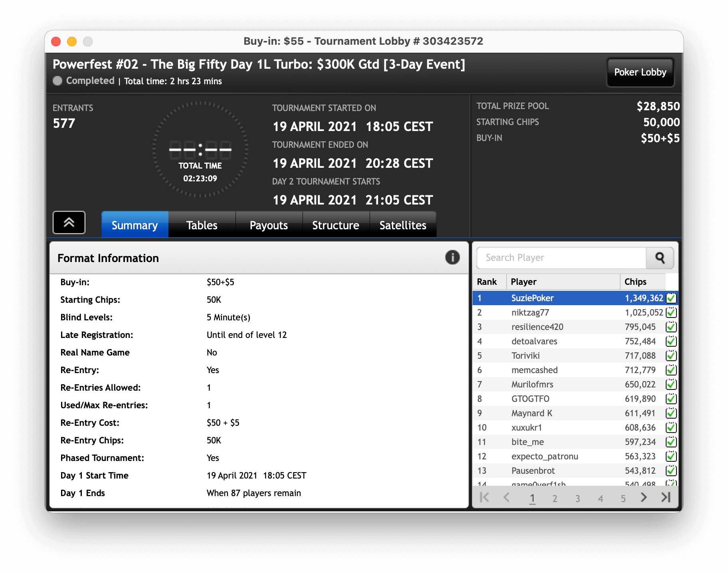Viewport: 728px width, 572px height.
Task: Toggle the checkbox next to GTOGTFO
Action: [x=671, y=399]
